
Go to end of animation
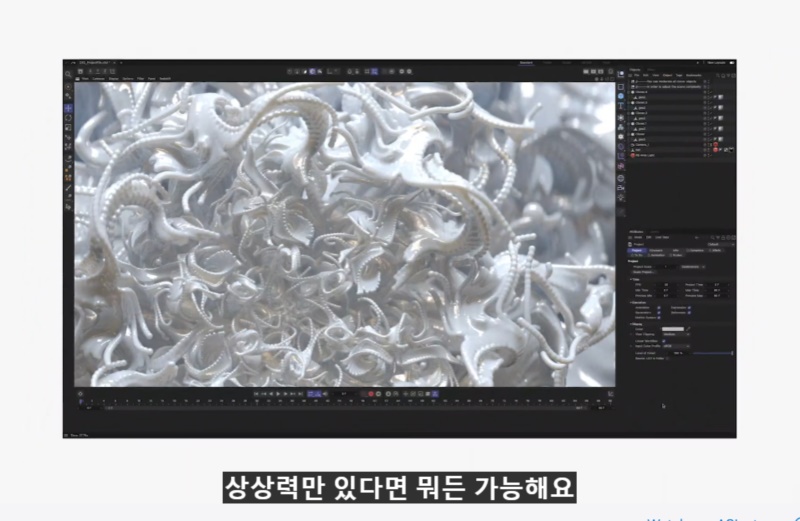pyautogui.click(x=301, y=394)
